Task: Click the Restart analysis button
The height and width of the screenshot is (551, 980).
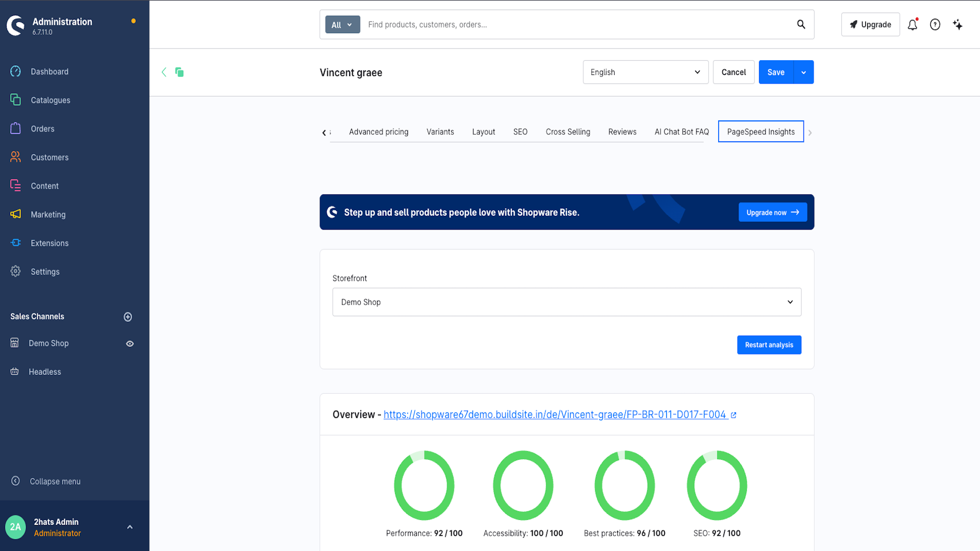Action: tap(769, 345)
